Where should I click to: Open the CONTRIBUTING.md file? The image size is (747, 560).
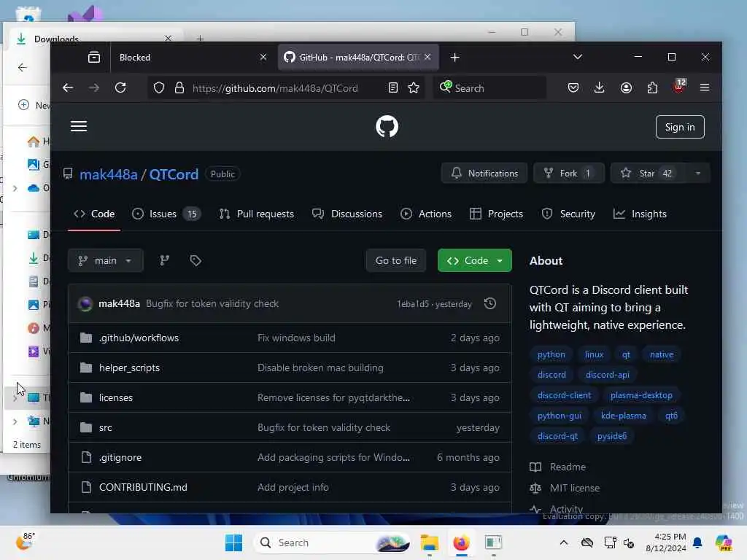point(143,487)
